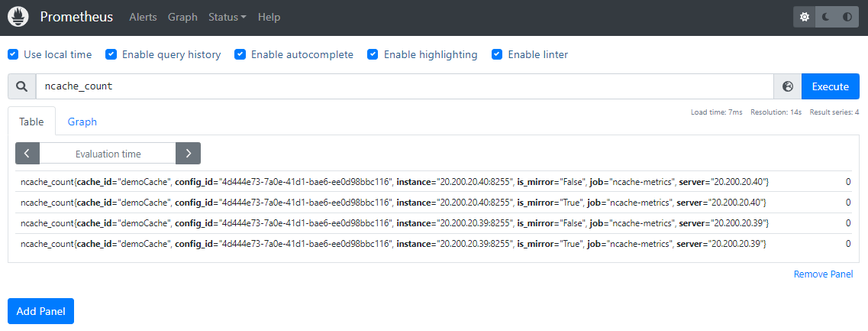Click the 'Load time: 7ms' text
This screenshot has width=868, height=331.
(716, 112)
